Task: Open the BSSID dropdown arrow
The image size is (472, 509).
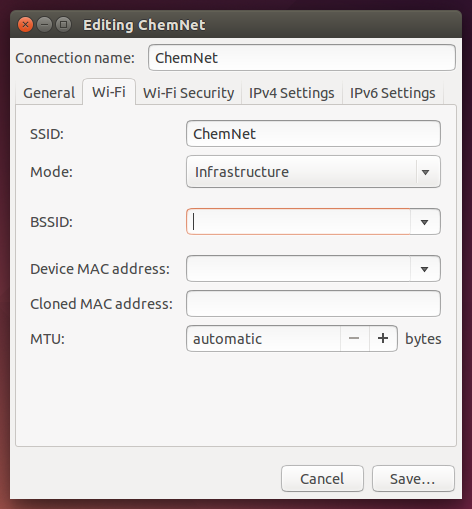Action: (x=425, y=222)
